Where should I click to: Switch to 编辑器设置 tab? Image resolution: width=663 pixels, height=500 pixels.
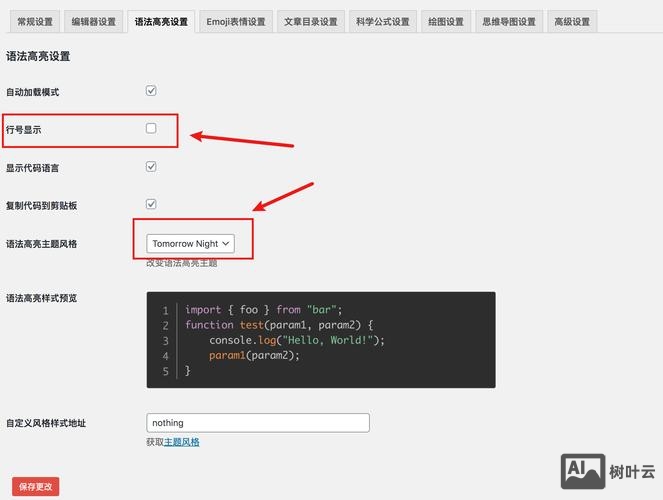(x=93, y=22)
